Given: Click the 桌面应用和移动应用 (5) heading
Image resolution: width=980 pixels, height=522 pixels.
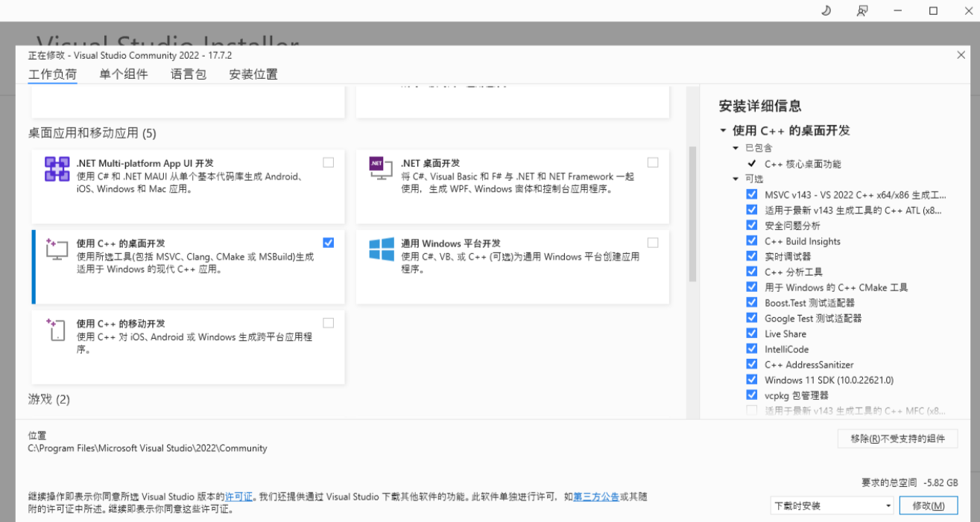Looking at the screenshot, I should (92, 133).
